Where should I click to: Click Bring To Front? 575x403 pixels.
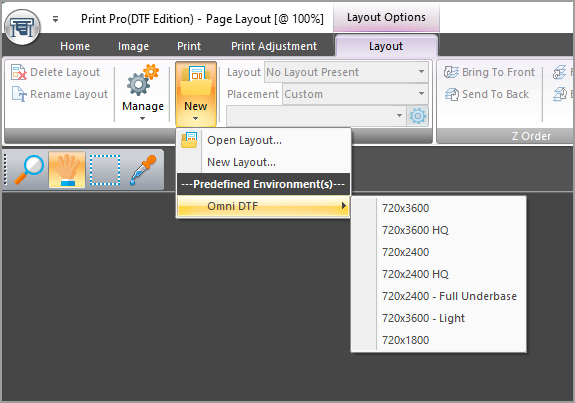(x=489, y=72)
